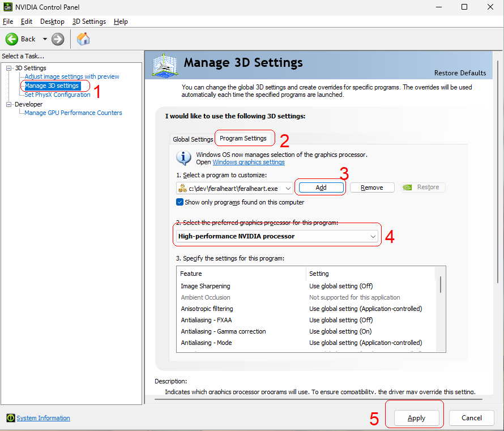This screenshot has height=431, width=504.
Task: Switch to the Program Settings tab
Action: click(243, 138)
